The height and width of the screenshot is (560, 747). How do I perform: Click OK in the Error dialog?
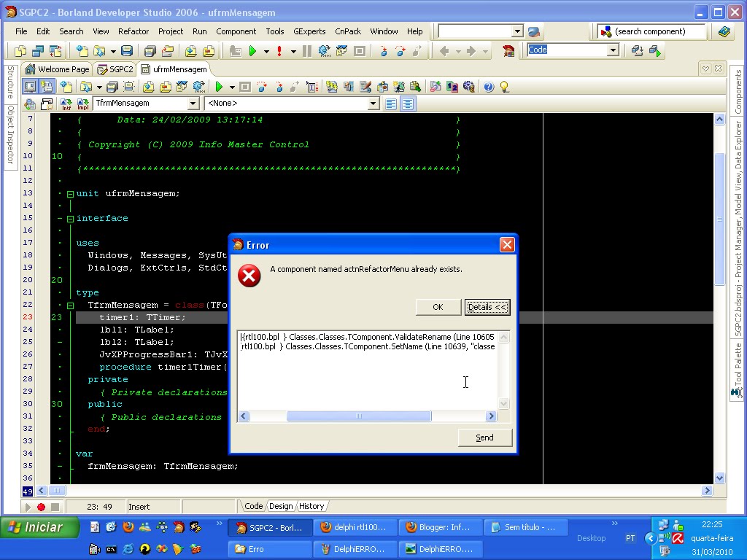click(438, 307)
